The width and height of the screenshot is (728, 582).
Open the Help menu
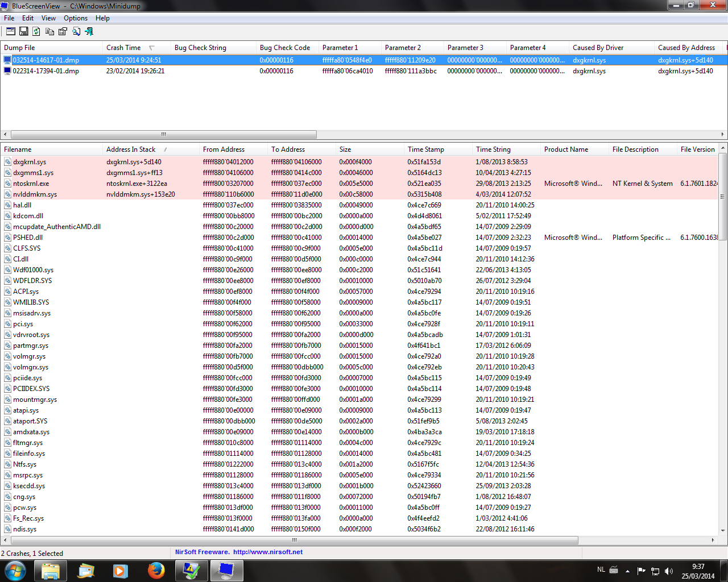pos(102,18)
